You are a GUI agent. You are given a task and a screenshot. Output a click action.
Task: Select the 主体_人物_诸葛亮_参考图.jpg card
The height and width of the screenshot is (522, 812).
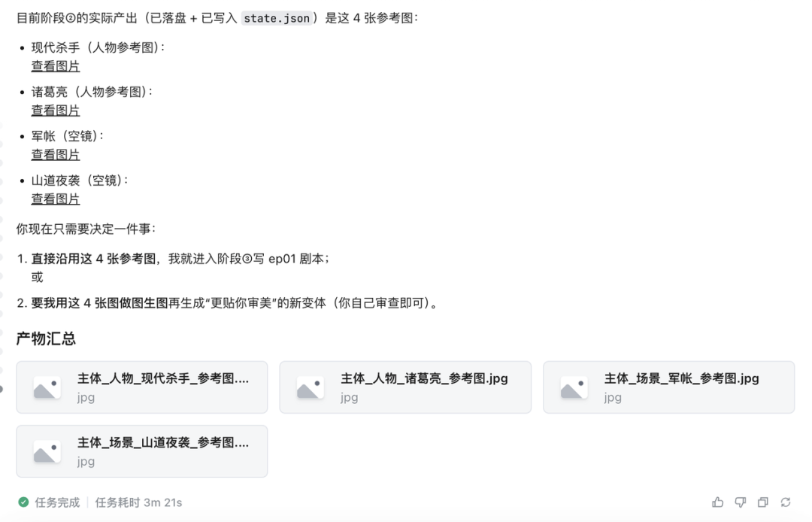tap(404, 387)
